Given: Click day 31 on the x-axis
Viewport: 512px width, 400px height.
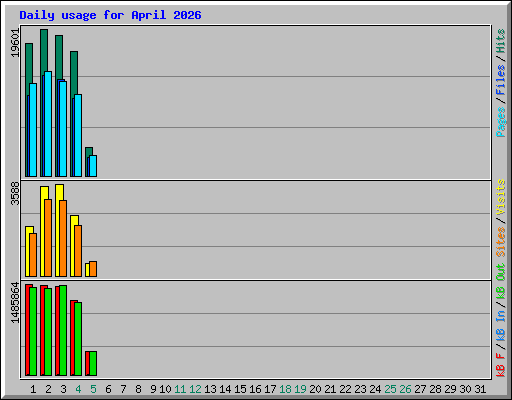Looking at the screenshot, I should click(x=480, y=389).
